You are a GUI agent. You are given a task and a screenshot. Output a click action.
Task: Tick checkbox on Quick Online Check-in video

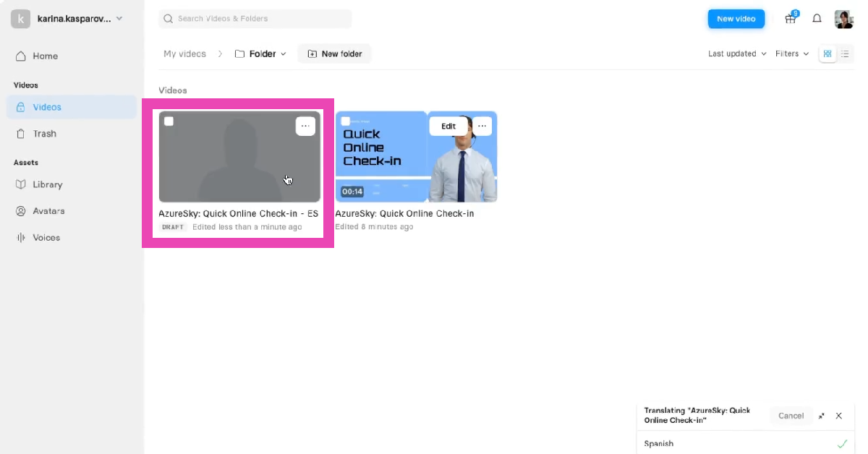(345, 121)
